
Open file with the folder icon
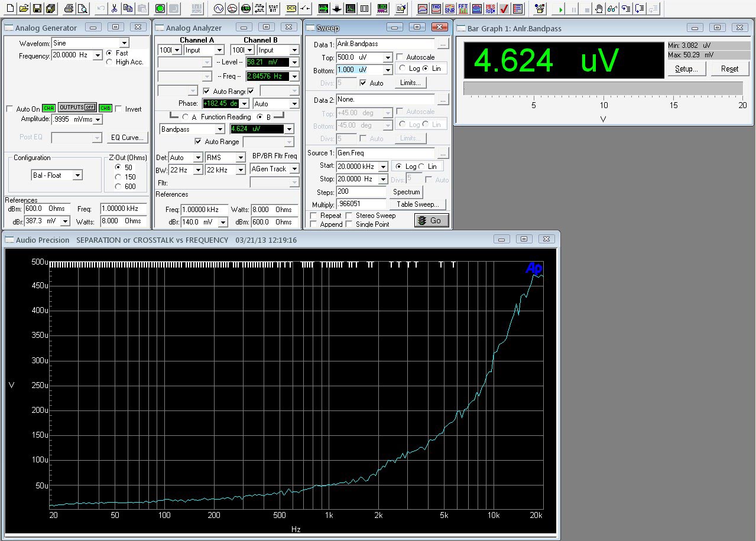coord(24,8)
